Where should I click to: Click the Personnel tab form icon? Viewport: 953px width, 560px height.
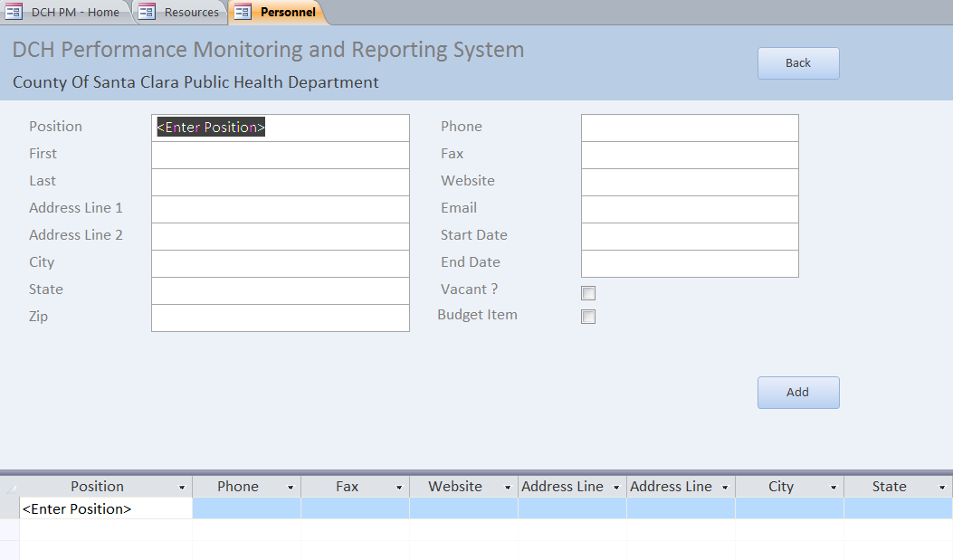tap(243, 12)
